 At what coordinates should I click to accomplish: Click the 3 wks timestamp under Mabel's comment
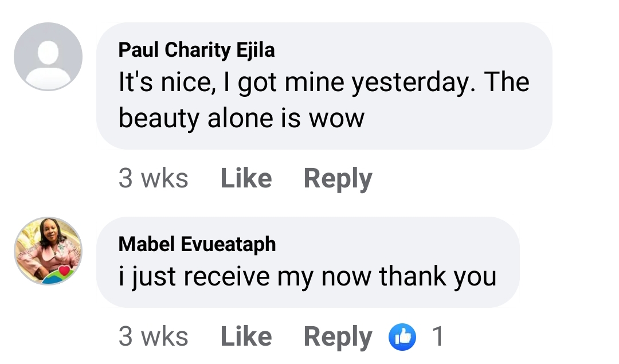pyautogui.click(x=153, y=336)
